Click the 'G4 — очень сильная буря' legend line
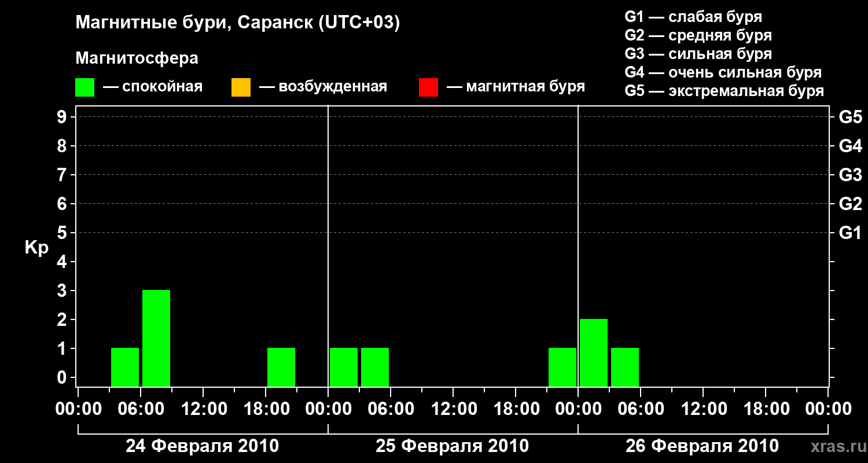This screenshot has height=463, width=868. point(723,72)
